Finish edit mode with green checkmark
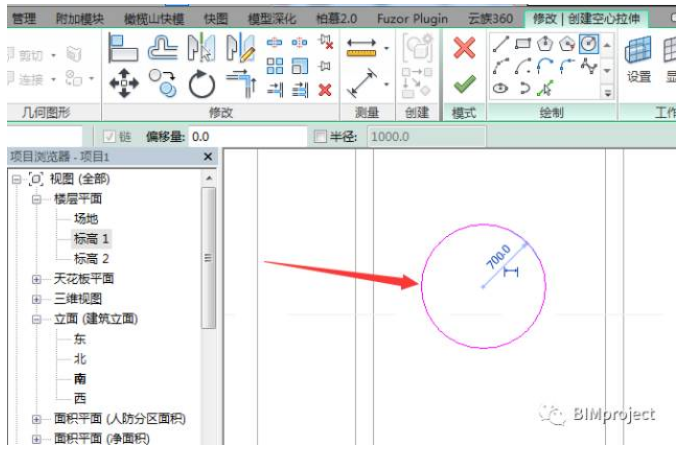Viewport: 680px width, 452px height. 464,84
